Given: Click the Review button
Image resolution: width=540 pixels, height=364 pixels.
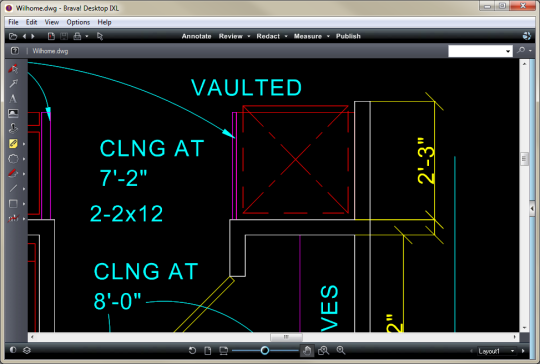Looking at the screenshot, I should click(231, 36).
